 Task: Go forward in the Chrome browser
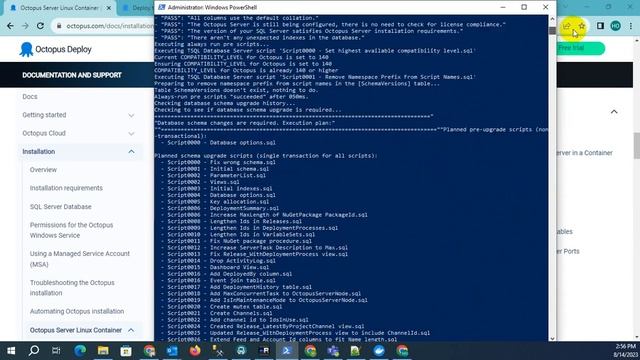(25, 26)
